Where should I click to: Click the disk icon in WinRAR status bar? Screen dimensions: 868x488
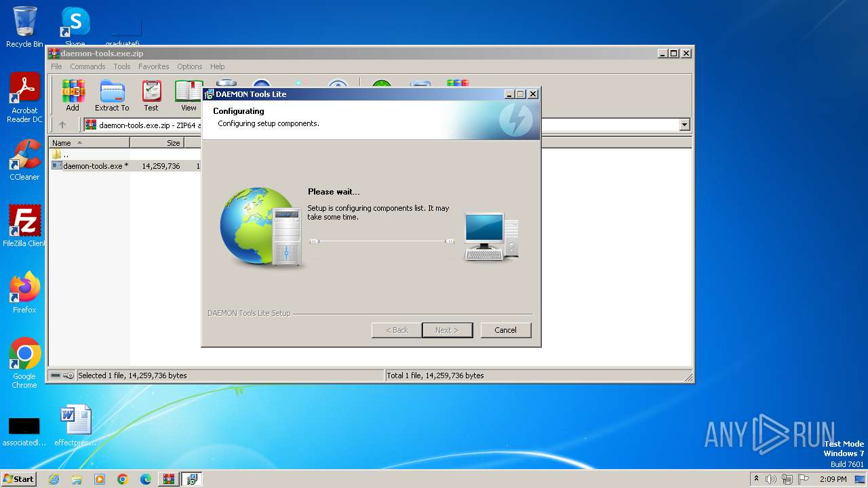tap(56, 375)
